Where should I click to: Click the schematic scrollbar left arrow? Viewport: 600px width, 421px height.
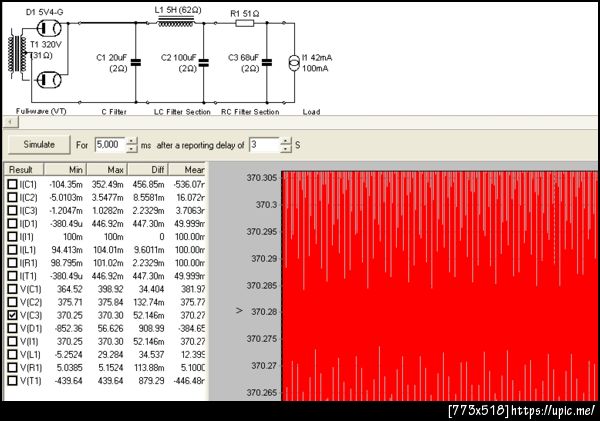coord(10,122)
